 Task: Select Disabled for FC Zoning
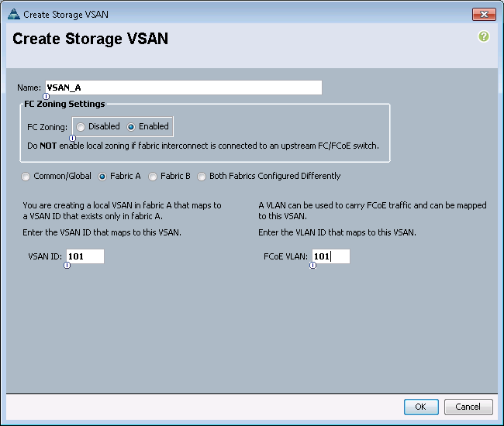point(81,127)
